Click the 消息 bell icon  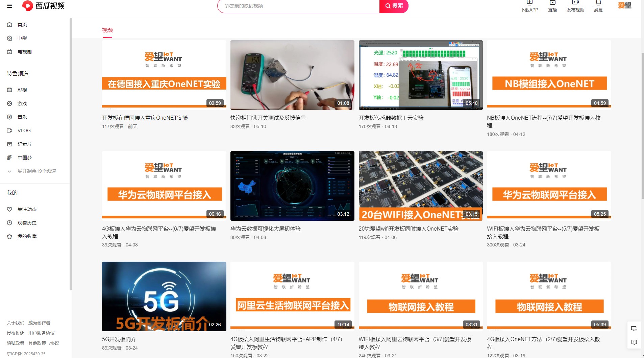pyautogui.click(x=598, y=3)
